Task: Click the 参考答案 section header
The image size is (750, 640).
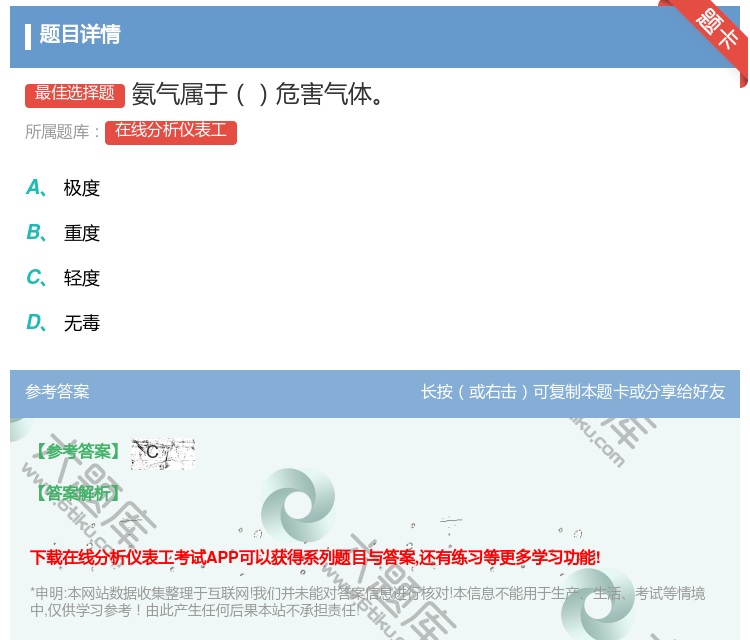Action: 57,392
